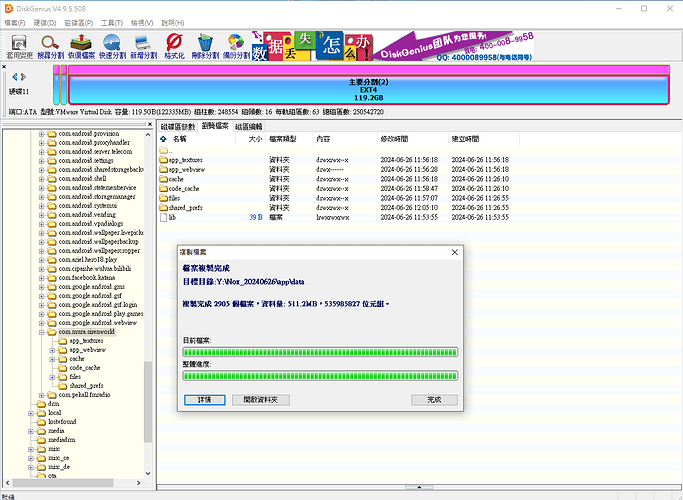Screen dimensions: 683x500
Task: Expand the app_webview subfolder in the tree
Action: [x=52, y=350]
